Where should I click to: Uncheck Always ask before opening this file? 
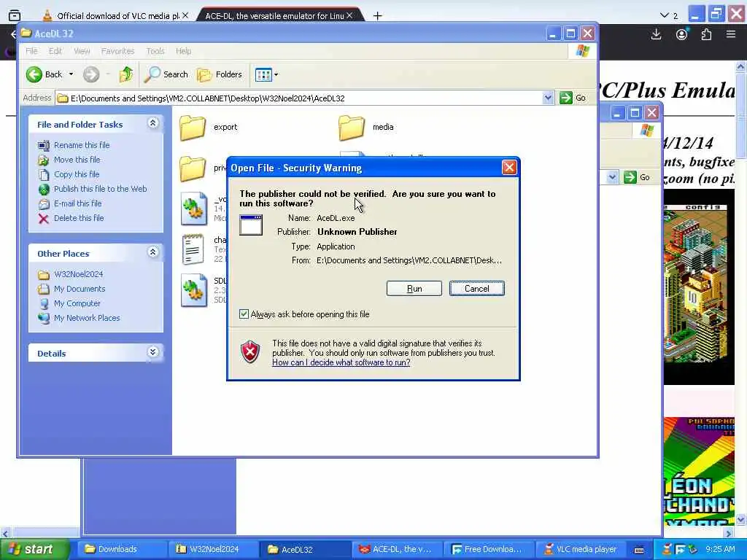pos(244,314)
